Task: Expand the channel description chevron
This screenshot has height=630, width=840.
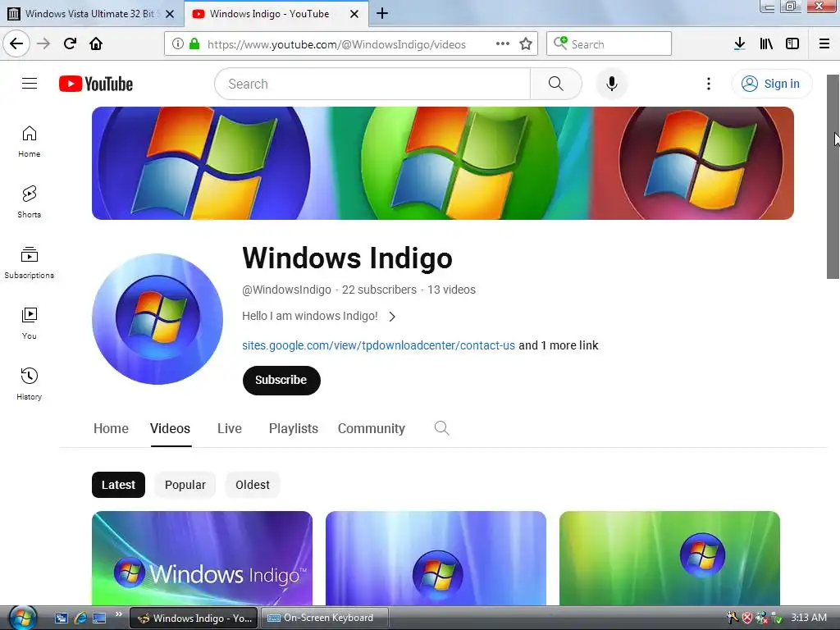Action: pyautogui.click(x=392, y=317)
